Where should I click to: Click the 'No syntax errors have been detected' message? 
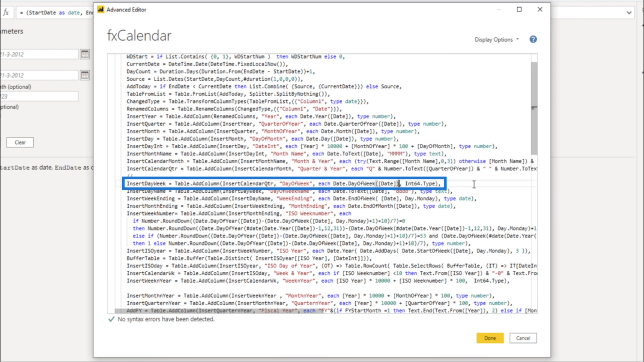pyautogui.click(x=166, y=319)
